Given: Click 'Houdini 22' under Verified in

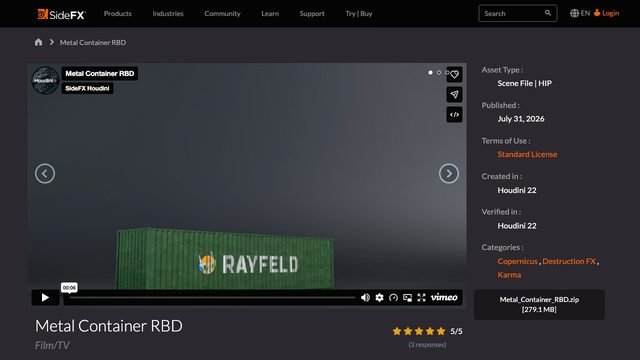Looking at the screenshot, I should pyautogui.click(x=517, y=226).
